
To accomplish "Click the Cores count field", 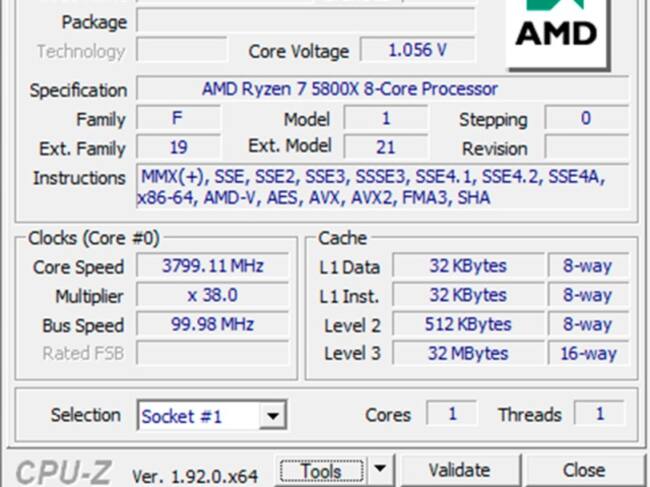I will point(452,414).
